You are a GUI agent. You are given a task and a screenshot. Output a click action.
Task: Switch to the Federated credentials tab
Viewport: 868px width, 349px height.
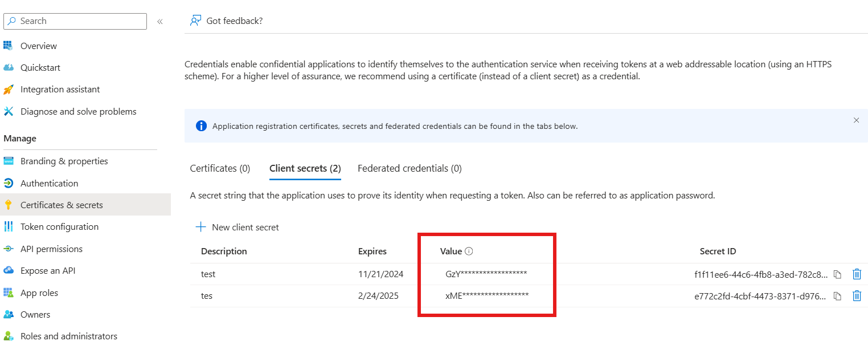[x=410, y=168]
